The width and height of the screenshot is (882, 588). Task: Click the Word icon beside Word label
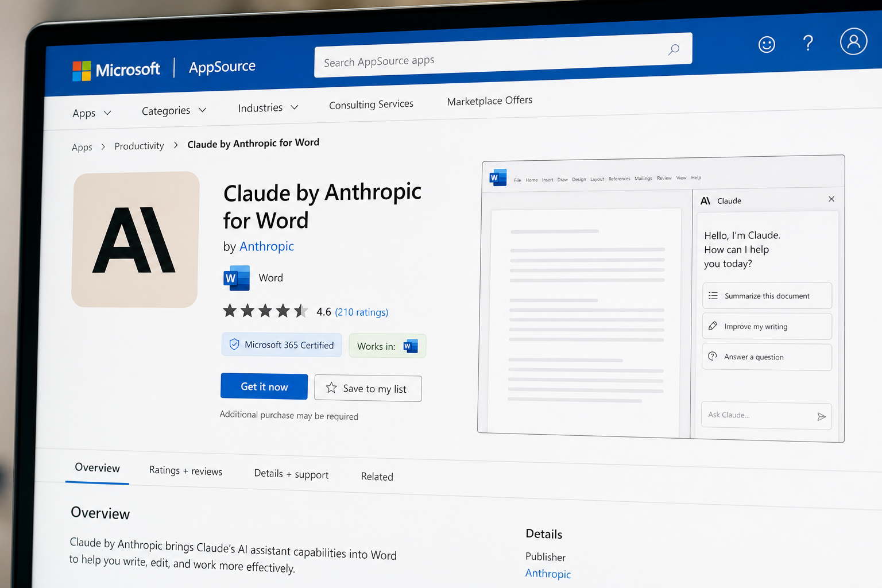click(x=237, y=278)
